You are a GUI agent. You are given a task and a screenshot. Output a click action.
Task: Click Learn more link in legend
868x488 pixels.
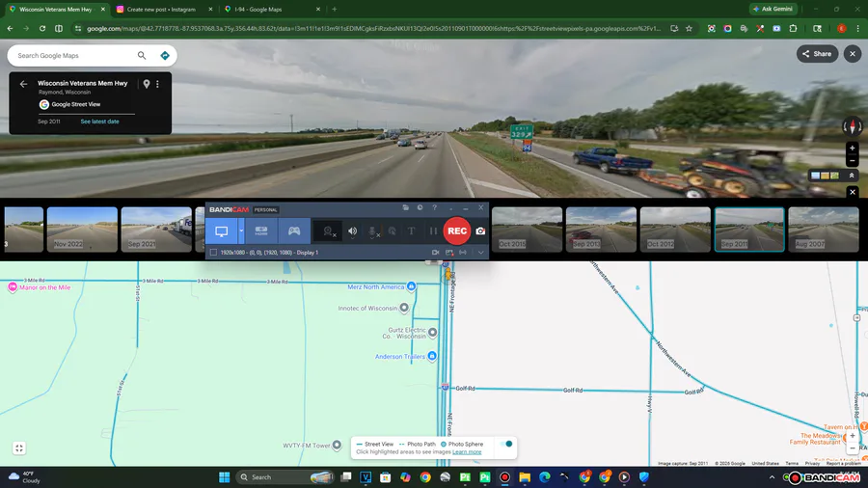click(467, 452)
